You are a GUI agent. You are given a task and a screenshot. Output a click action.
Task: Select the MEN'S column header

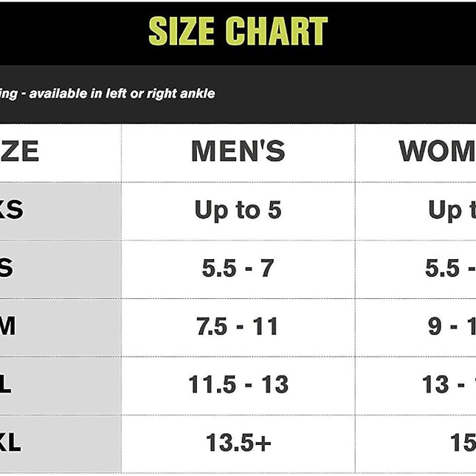tap(238, 151)
